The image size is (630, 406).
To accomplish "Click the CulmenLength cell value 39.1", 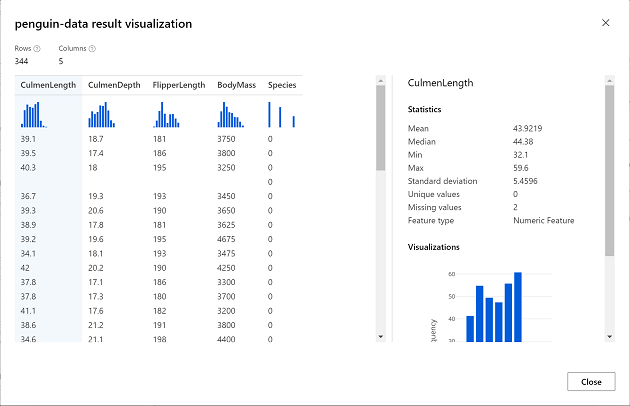I will [x=28, y=139].
